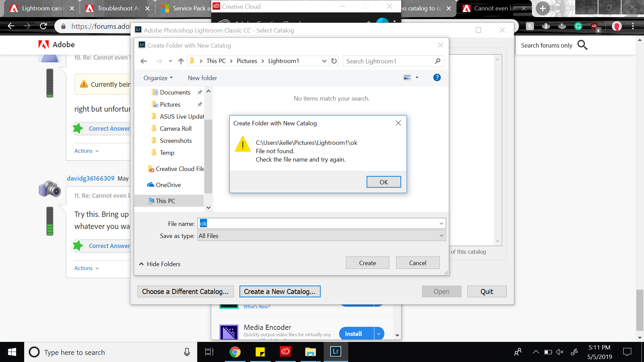
Task: Click the Create button in save dialog
Action: tap(367, 263)
